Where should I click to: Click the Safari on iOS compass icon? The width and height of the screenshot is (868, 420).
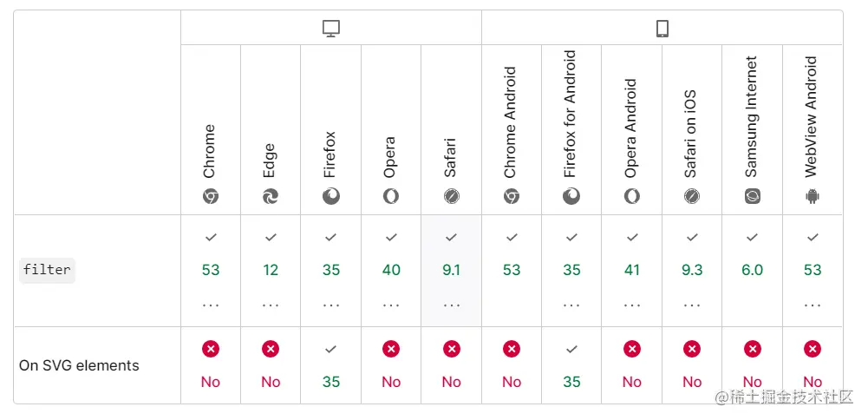pos(692,197)
